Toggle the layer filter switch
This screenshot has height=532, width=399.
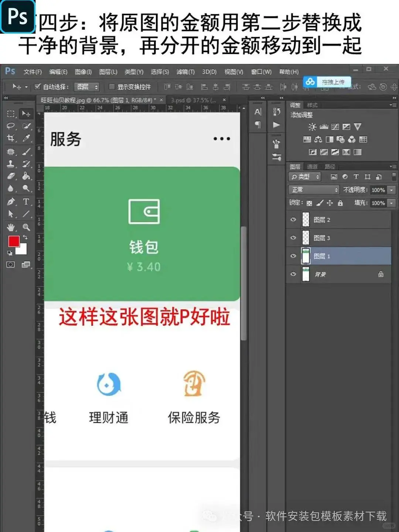(x=393, y=177)
